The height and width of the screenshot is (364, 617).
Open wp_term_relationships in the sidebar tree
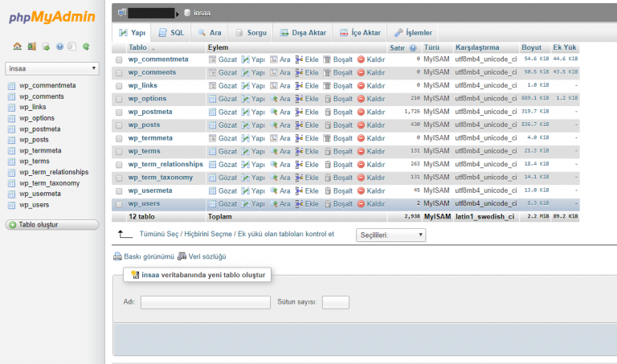coord(54,172)
